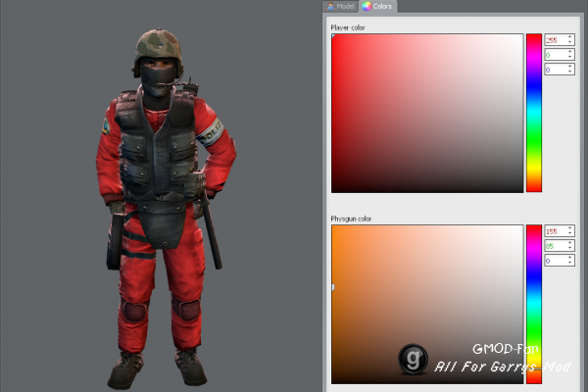Increase Physgun color green value with up arrow
The image size is (588, 392).
(x=570, y=243)
